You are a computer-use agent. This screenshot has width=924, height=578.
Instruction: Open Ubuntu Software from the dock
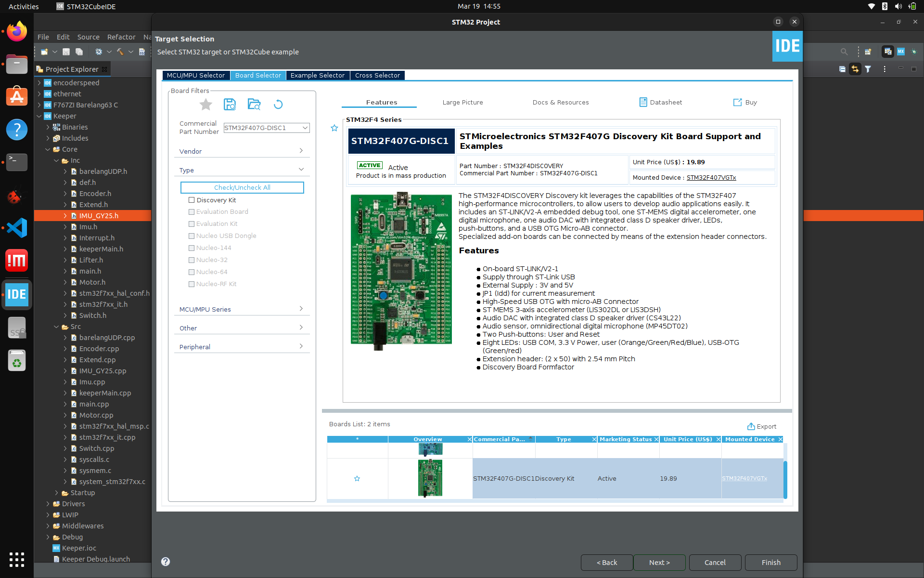17,96
